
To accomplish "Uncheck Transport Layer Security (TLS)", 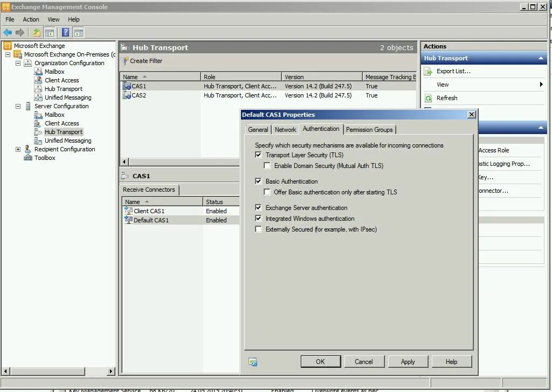I will (258, 155).
